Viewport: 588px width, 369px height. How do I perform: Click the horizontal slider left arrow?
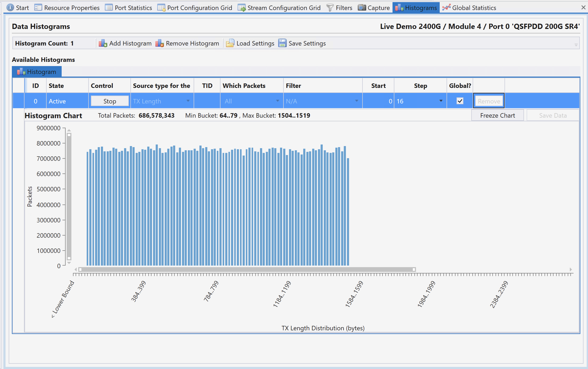76,270
